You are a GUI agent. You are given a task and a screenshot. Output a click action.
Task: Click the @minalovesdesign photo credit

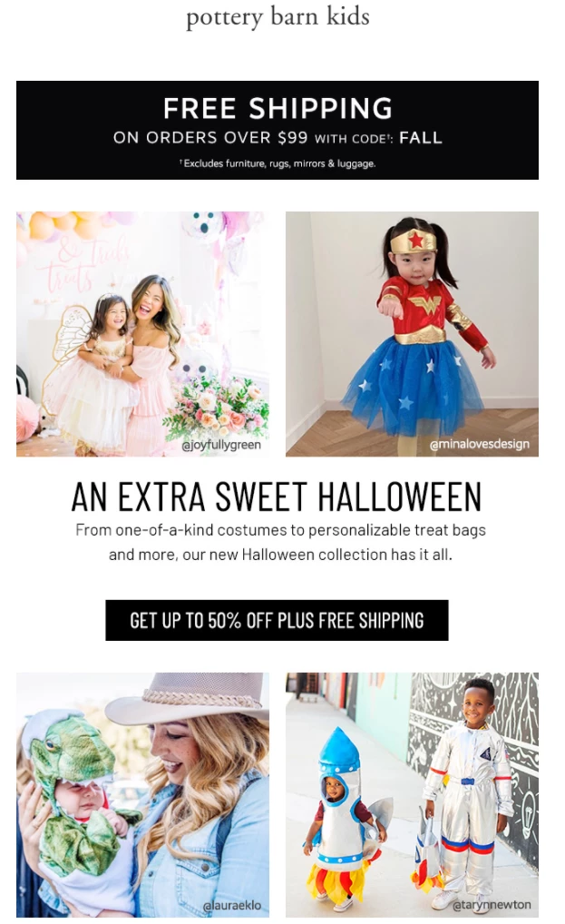click(x=480, y=444)
